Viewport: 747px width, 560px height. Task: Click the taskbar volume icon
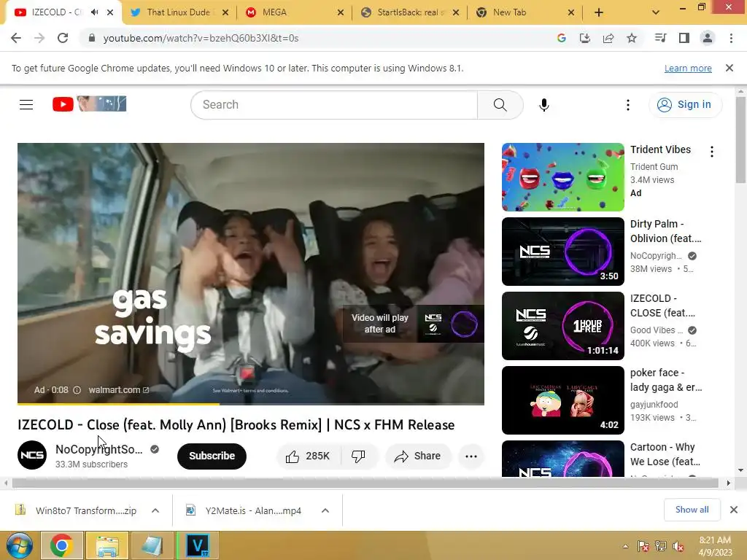[x=678, y=546]
